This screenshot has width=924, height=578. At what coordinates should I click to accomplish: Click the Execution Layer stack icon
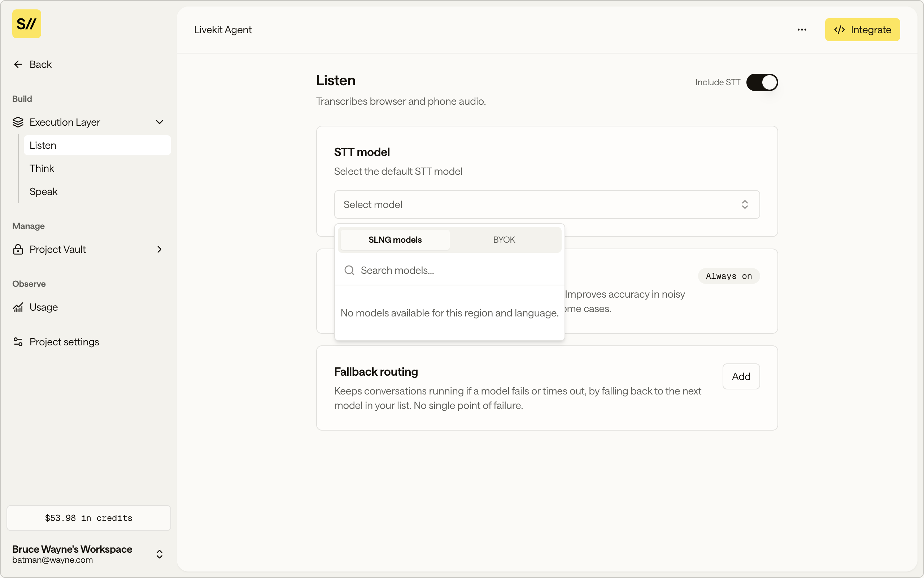click(x=18, y=122)
